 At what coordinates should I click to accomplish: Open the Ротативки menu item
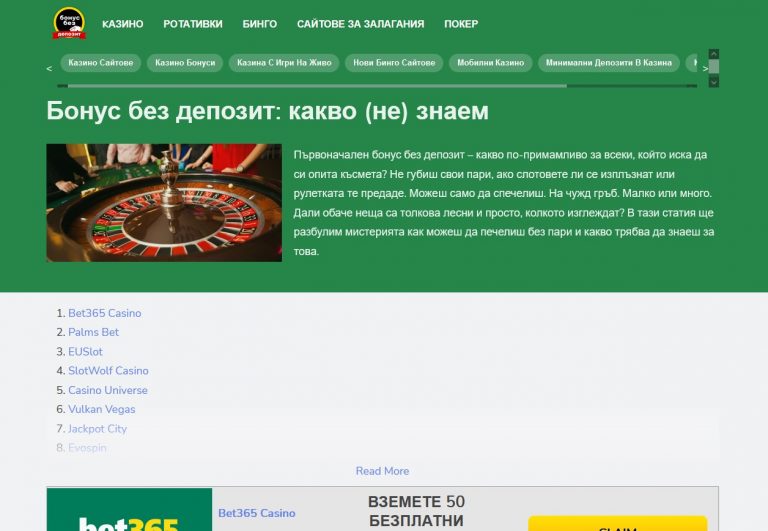pos(193,24)
